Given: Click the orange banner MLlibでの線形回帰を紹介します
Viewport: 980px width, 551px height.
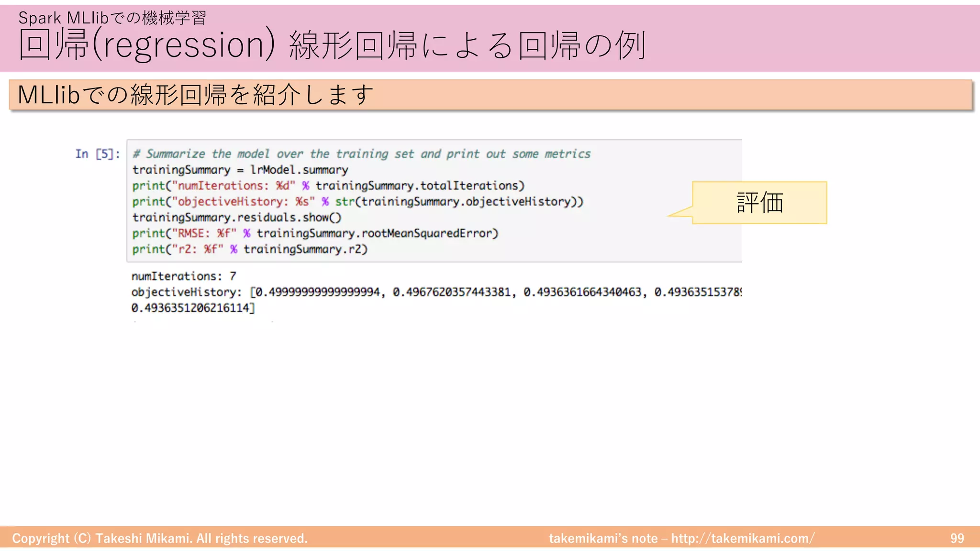Looking at the screenshot, I should pos(490,95).
